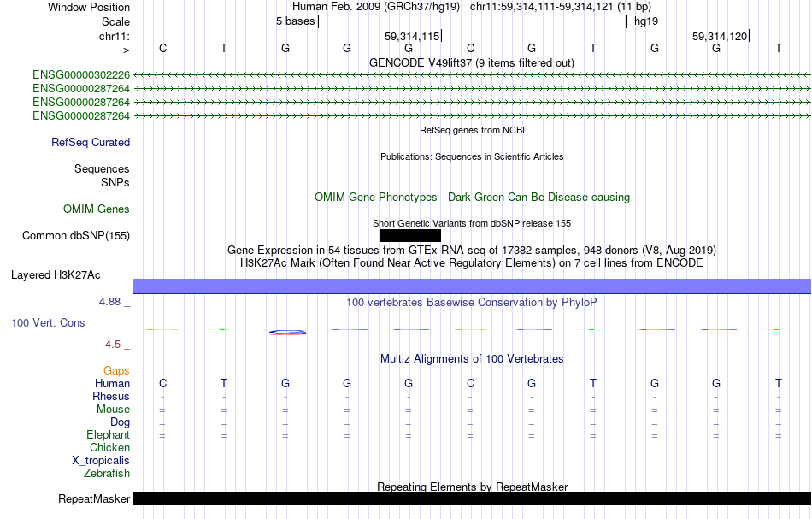Click OMIM Gene Phenotypes track title
Screen dimensions: 812x519
pos(473,198)
